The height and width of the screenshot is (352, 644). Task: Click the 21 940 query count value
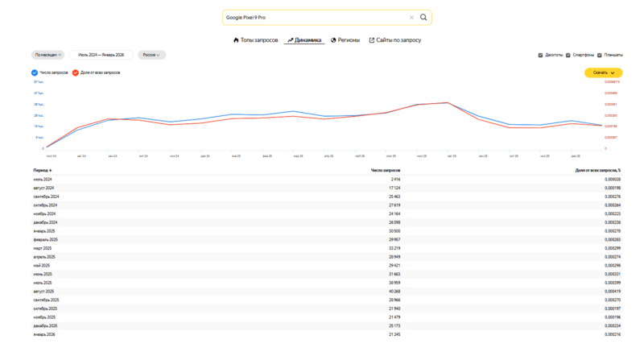[394, 309]
